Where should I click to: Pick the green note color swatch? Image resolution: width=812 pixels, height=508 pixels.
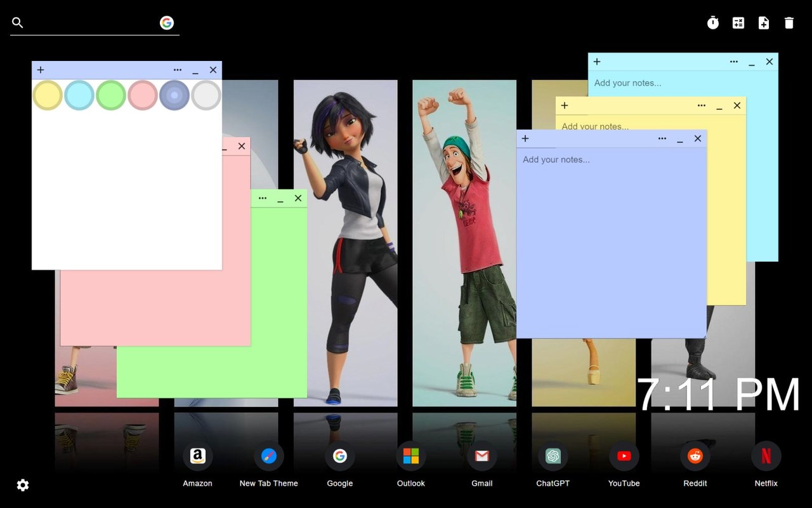pos(111,95)
